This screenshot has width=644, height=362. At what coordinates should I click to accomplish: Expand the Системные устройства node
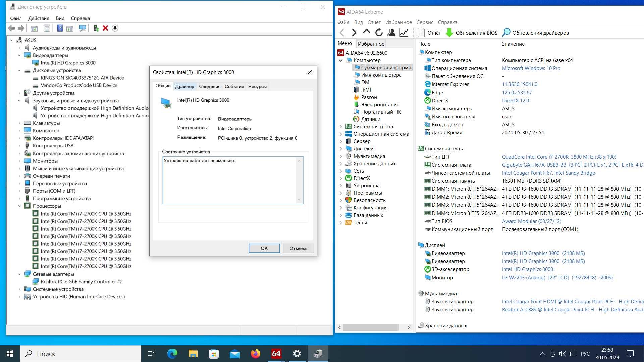tap(19, 289)
